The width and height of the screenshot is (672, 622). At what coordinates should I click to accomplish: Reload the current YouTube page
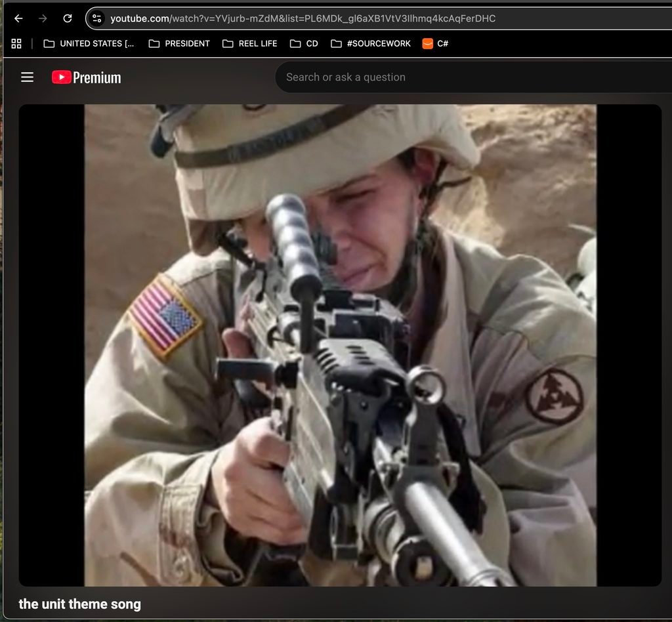coord(68,18)
